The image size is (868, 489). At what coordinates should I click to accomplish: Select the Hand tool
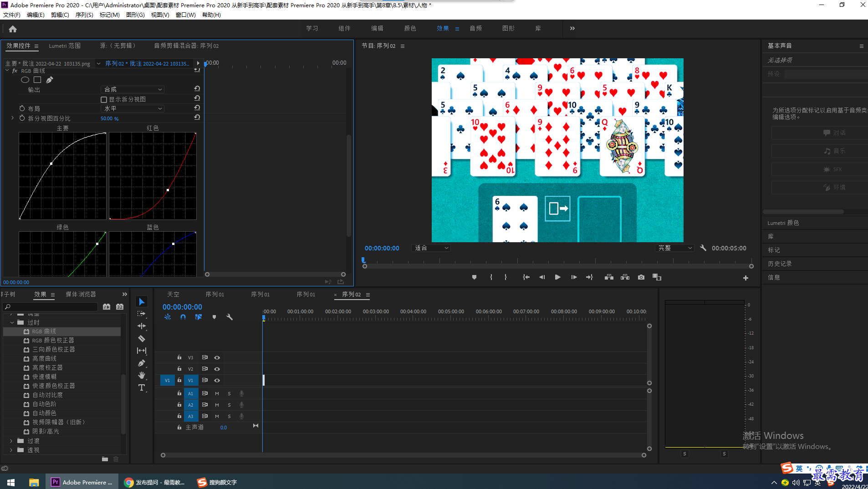142,375
